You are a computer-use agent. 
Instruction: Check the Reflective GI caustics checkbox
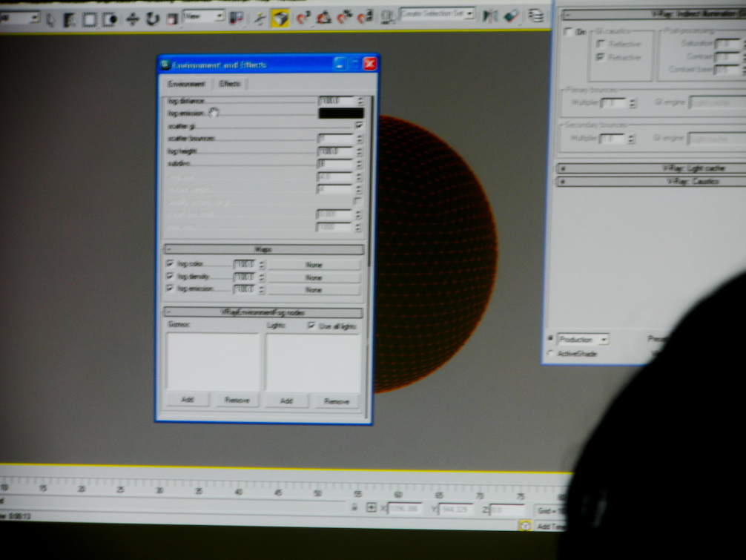(x=601, y=44)
